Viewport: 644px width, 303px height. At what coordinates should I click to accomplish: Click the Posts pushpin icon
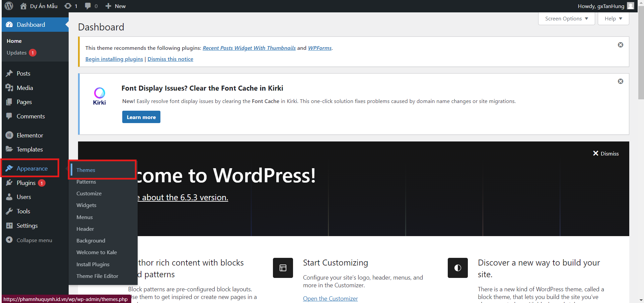tap(9, 74)
